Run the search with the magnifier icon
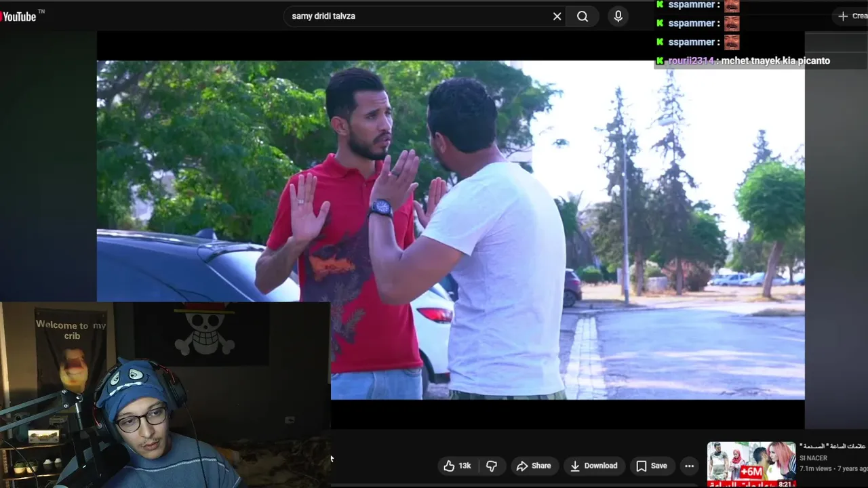The height and width of the screenshot is (488, 868). [583, 16]
